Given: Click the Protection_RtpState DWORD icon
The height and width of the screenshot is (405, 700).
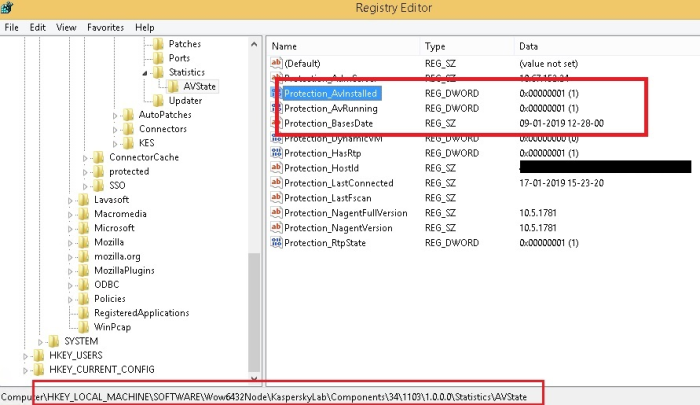Looking at the screenshot, I should point(277,243).
